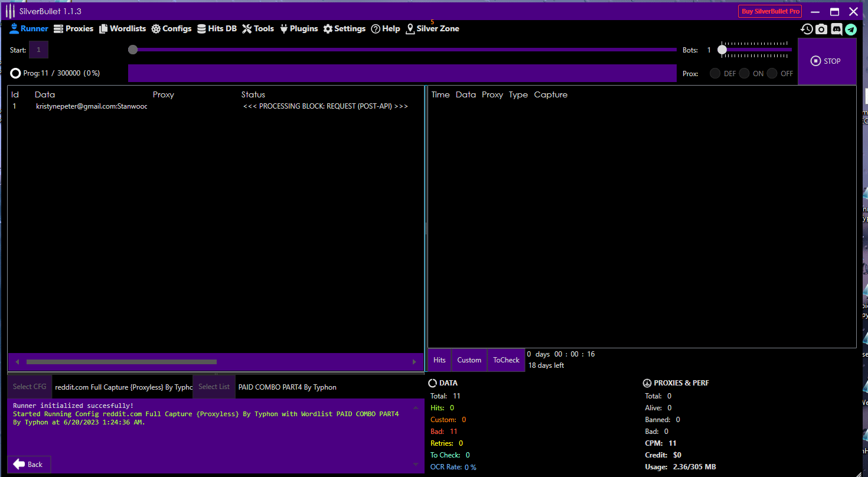Open the Wordlists section

coord(122,28)
